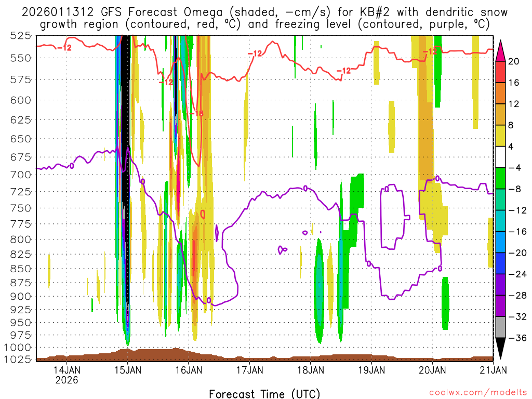
Task: Click the Forecast Time (UTC) axis title
Action: pos(264,394)
